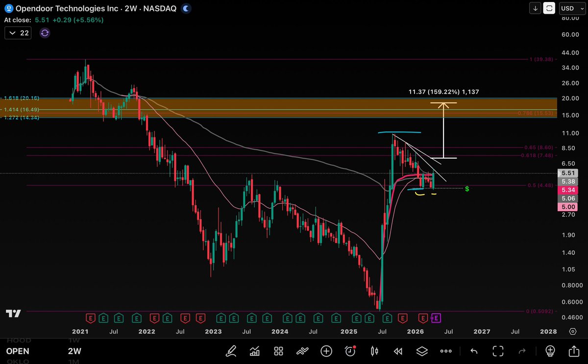This screenshot has height=364, width=588.
Task: Share the chart with share icon
Action: tap(574, 351)
